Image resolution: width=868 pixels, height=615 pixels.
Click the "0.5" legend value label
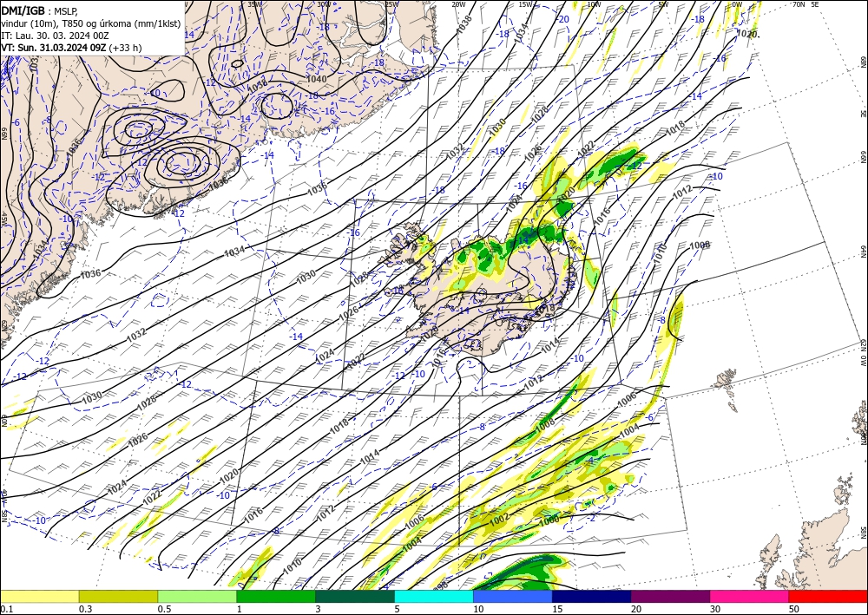click(164, 609)
